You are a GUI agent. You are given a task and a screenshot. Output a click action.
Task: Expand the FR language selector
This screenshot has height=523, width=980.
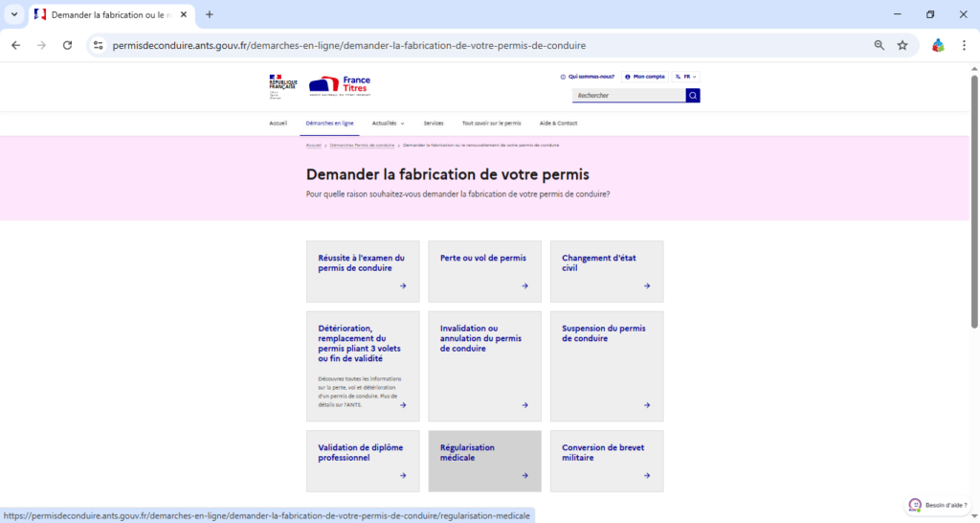(686, 77)
